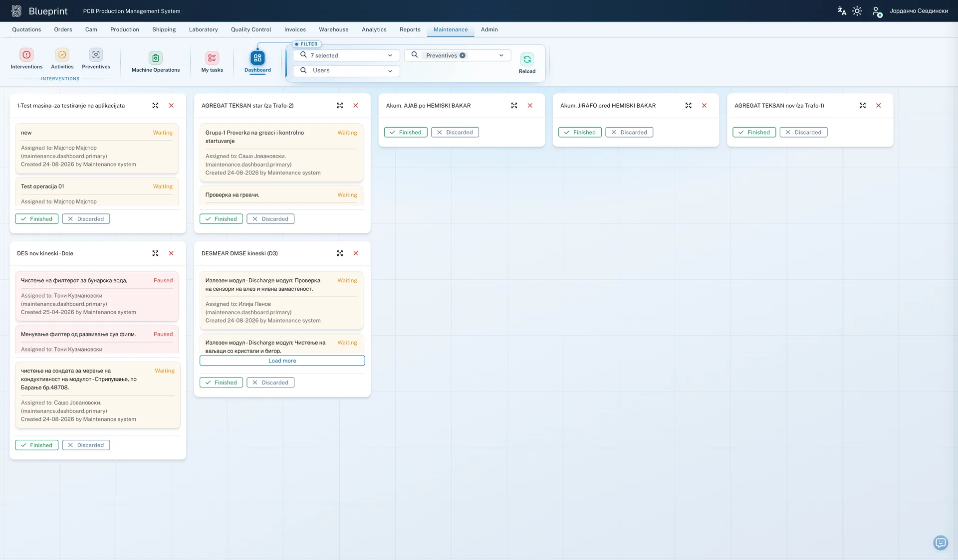Viewport: 958px width, 560px height.
Task: Open the user profile icon
Action: point(877,11)
